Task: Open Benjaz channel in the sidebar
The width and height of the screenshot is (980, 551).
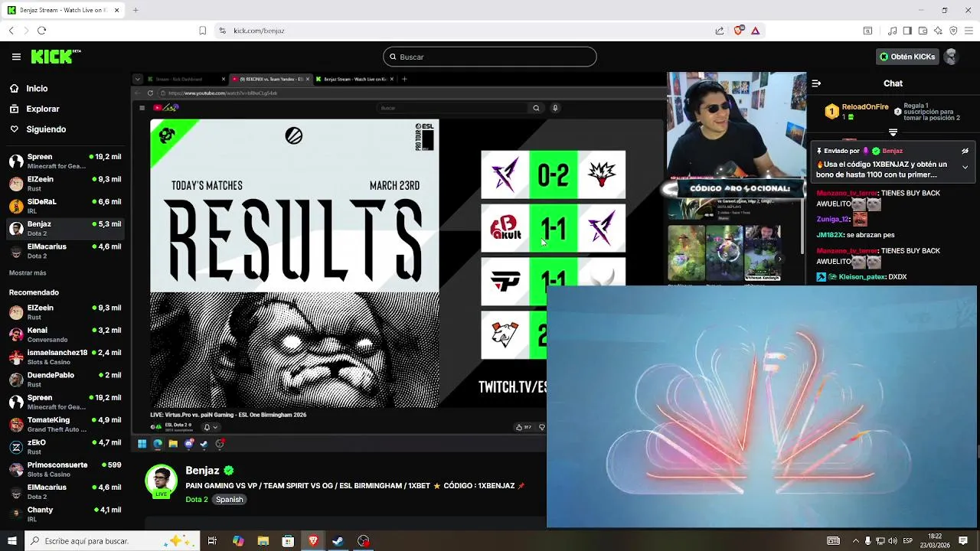Action: coord(65,228)
